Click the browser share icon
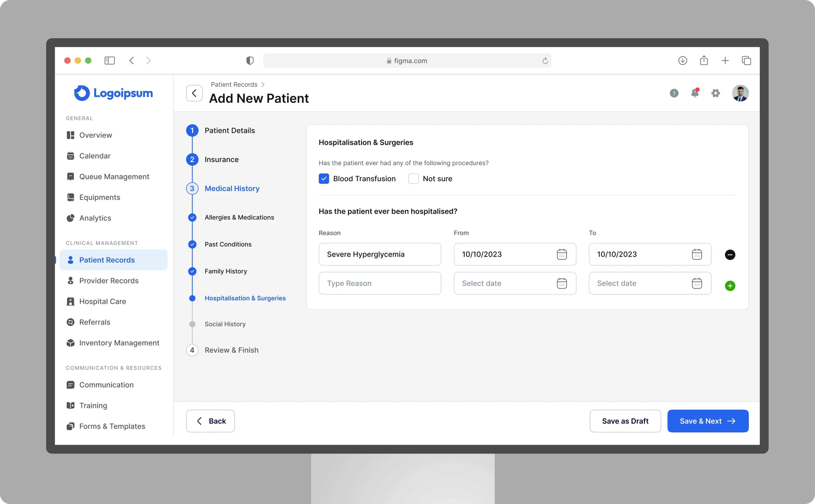This screenshot has height=504, width=815. point(704,61)
